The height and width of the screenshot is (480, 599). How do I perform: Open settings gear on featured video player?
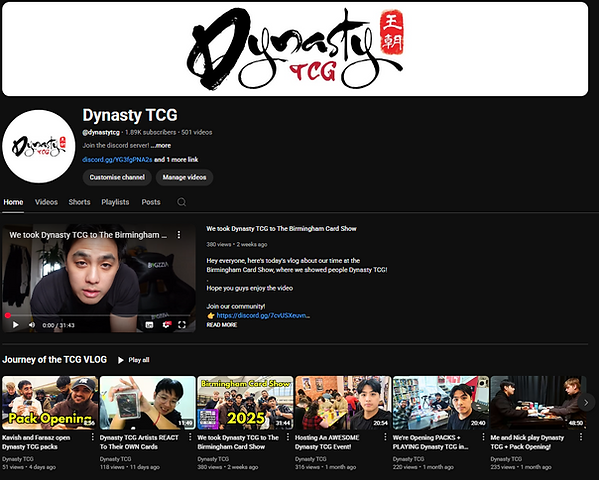pyautogui.click(x=166, y=325)
